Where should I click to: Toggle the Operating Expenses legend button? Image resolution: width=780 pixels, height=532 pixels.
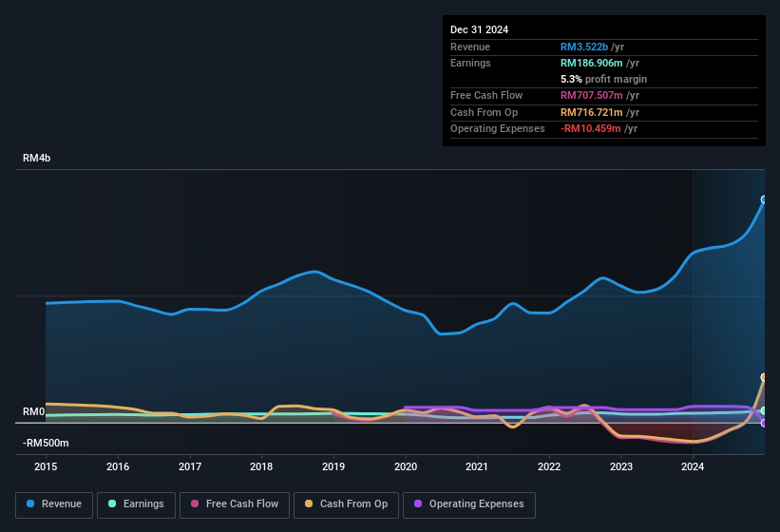pyautogui.click(x=469, y=504)
